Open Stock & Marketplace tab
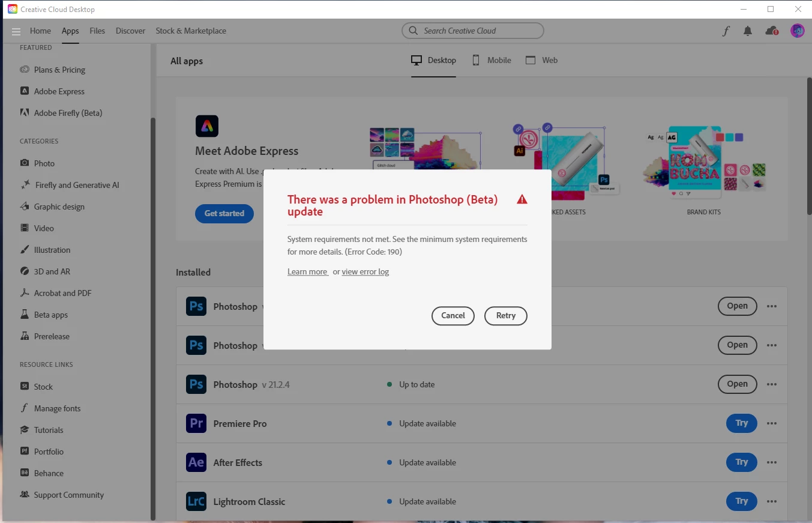Image resolution: width=812 pixels, height=523 pixels. pos(191,31)
